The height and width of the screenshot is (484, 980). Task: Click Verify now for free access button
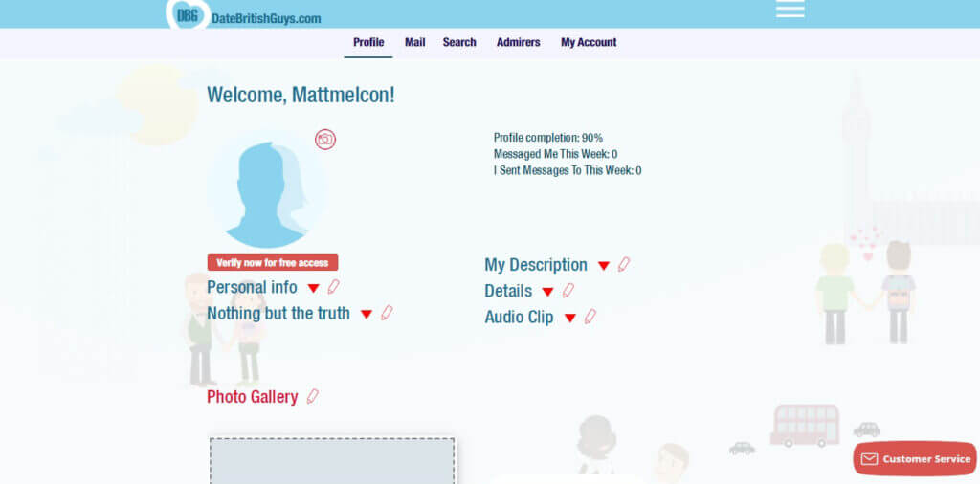pos(273,262)
